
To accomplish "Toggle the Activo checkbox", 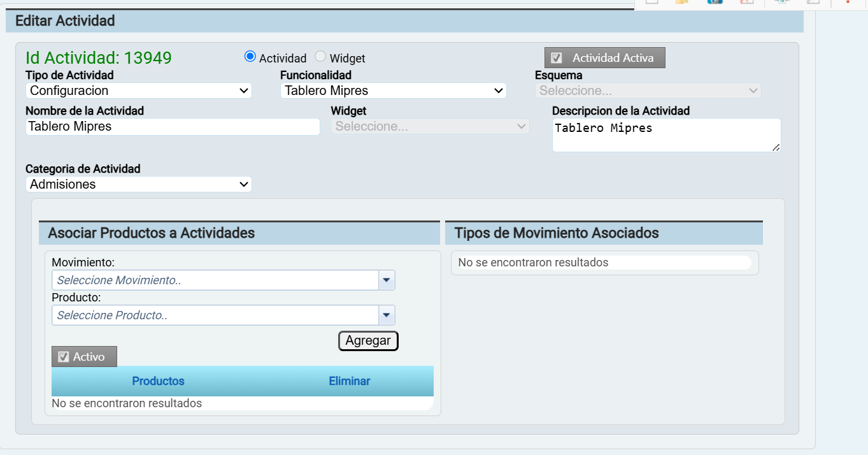I will (x=63, y=357).
